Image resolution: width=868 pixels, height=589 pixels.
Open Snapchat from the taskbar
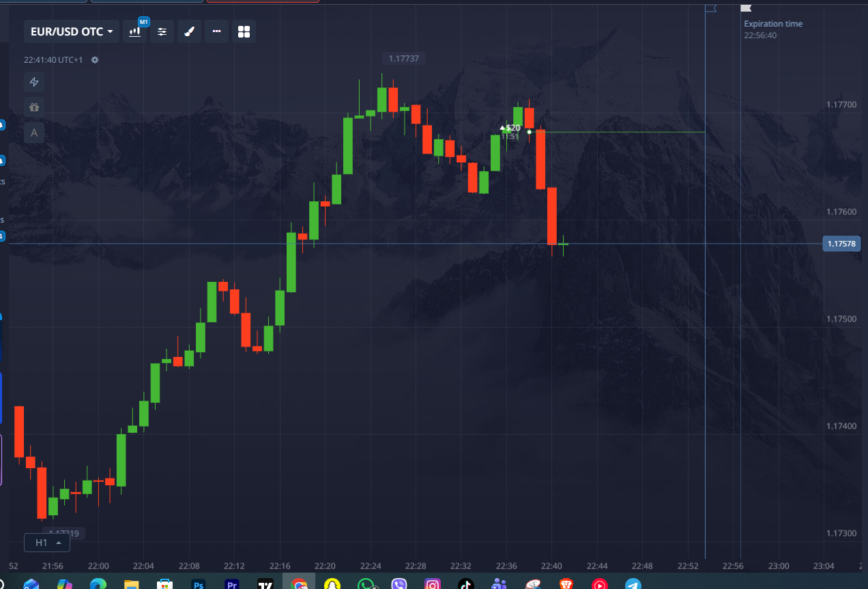point(332,584)
